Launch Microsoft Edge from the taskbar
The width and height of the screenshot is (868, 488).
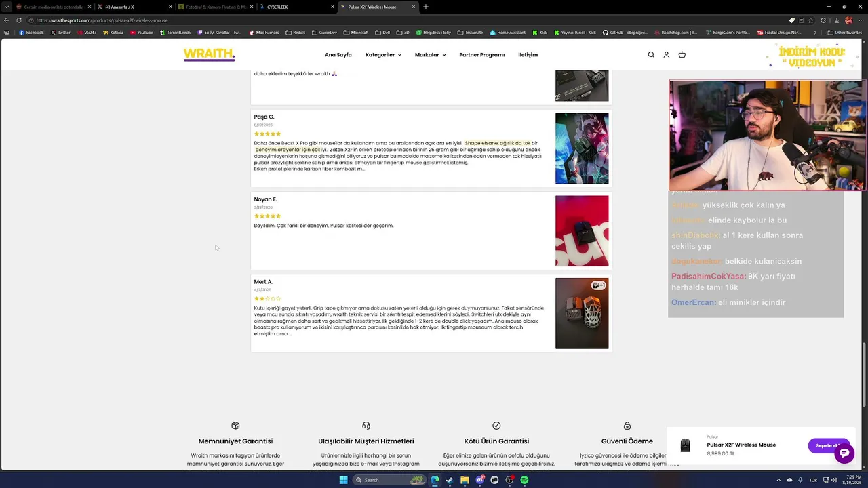click(435, 480)
